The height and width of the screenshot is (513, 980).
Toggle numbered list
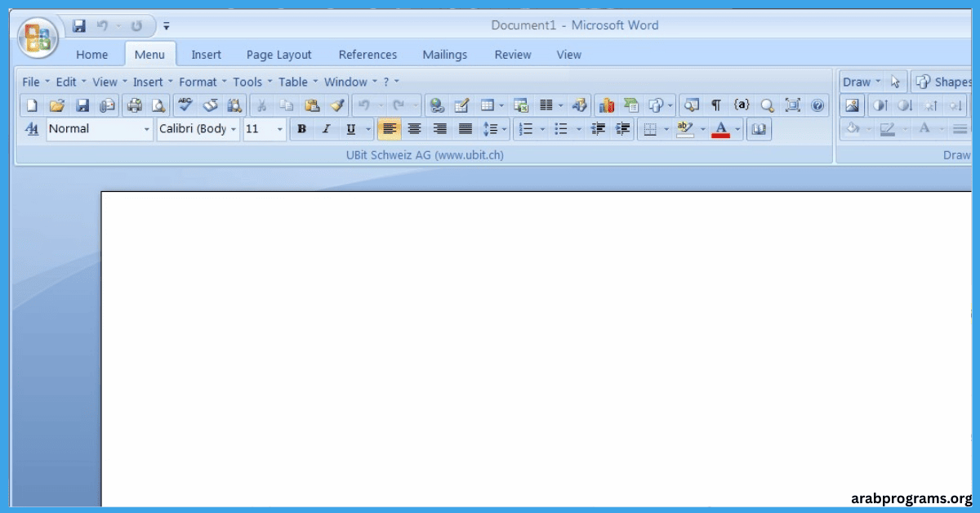pyautogui.click(x=526, y=129)
